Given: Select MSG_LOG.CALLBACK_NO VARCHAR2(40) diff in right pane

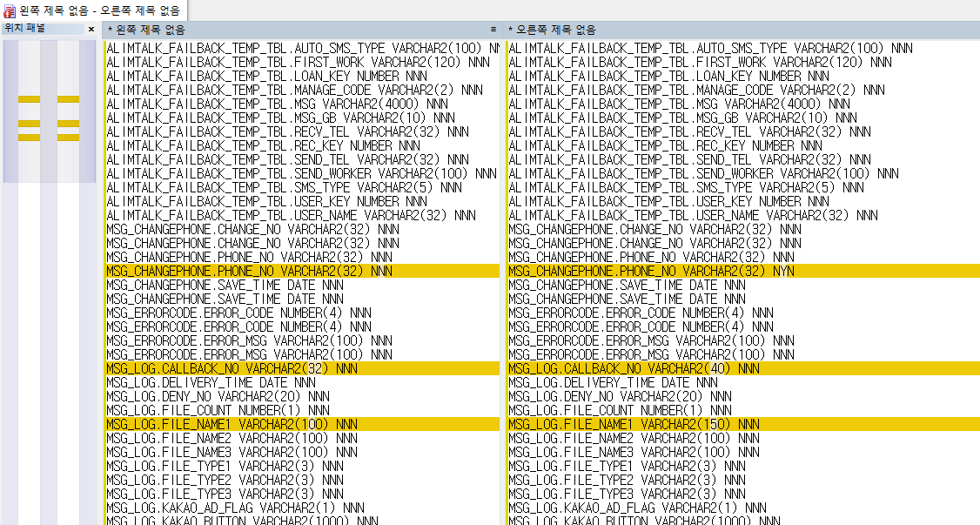Looking at the screenshot, I should [x=634, y=368].
